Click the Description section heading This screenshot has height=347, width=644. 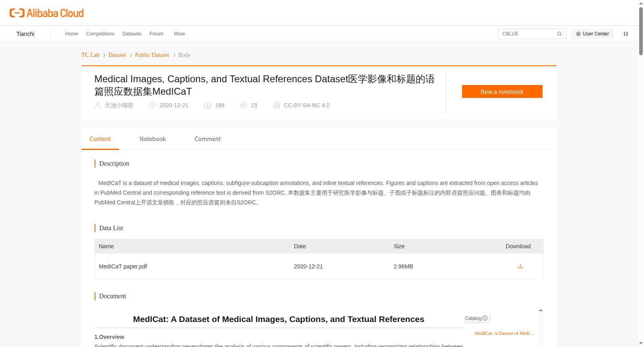coord(114,164)
